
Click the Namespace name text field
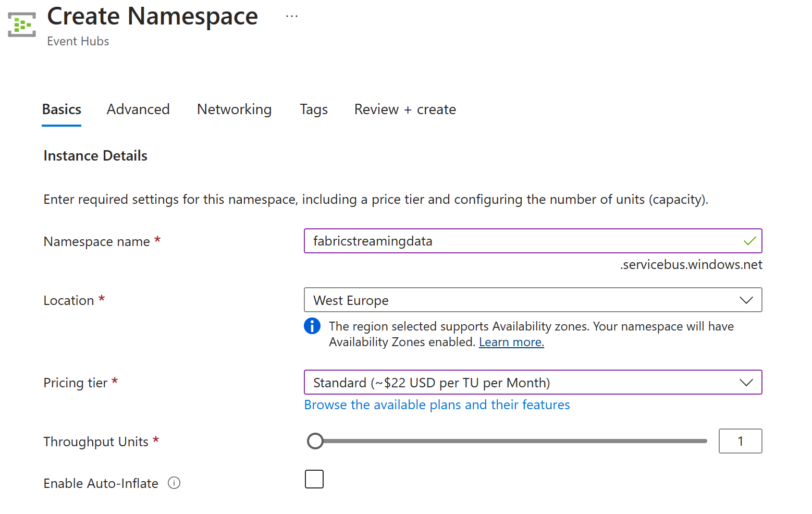click(521, 241)
